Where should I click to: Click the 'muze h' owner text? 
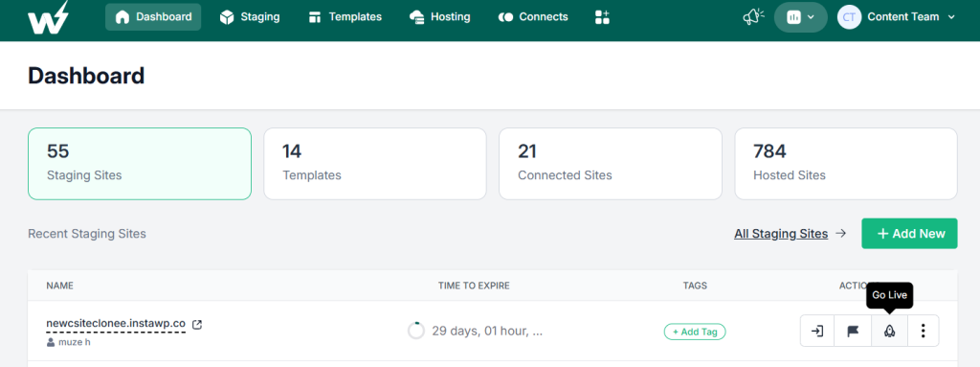point(74,343)
